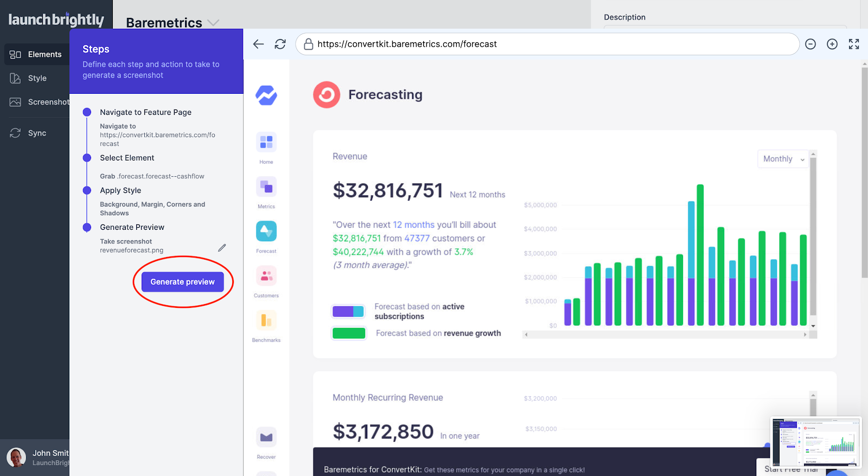
Task: Click the screenshot preview thumbnail
Action: pos(815,442)
